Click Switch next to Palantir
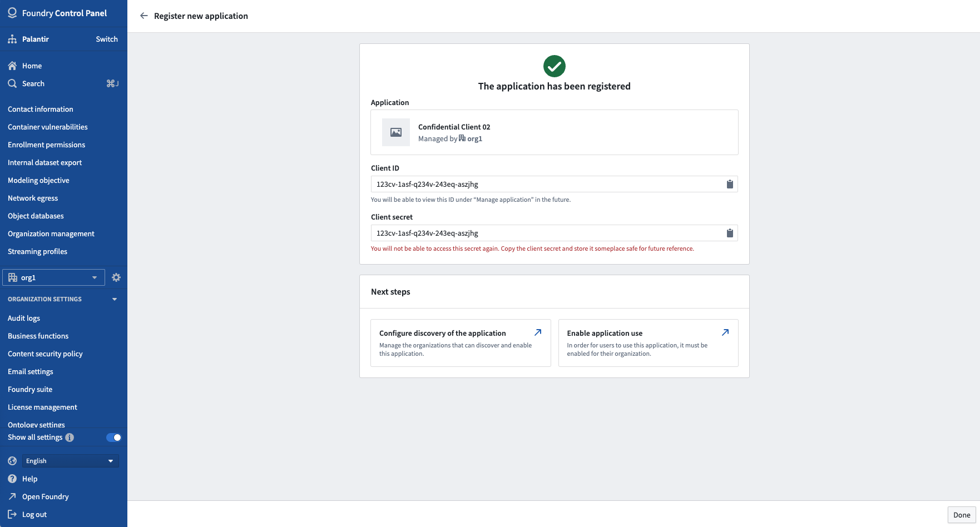The width and height of the screenshot is (980, 527). pyautogui.click(x=107, y=39)
